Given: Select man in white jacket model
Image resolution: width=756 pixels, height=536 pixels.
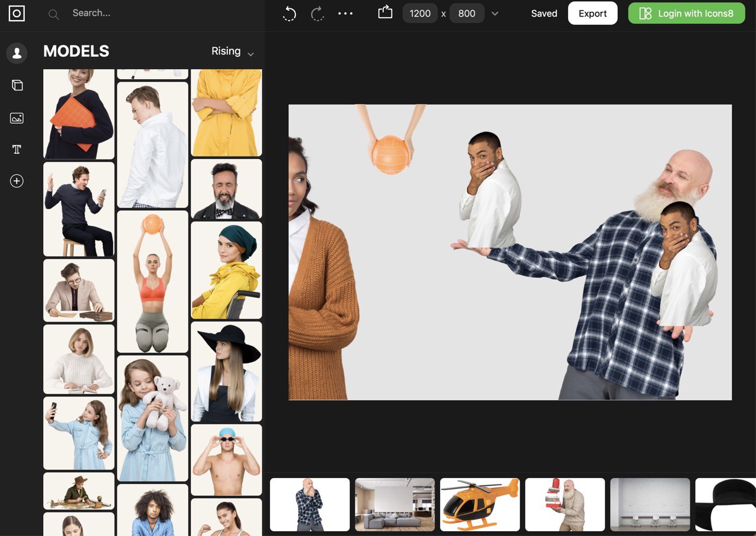Looking at the screenshot, I should [x=152, y=145].
